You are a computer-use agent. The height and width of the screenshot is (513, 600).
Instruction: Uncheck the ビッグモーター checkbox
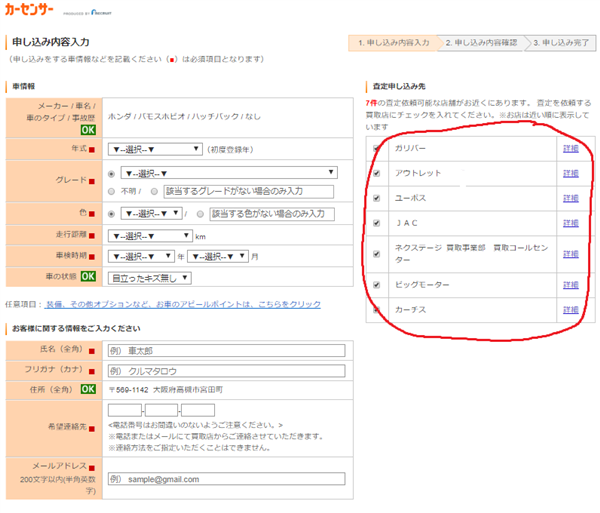pos(376,285)
